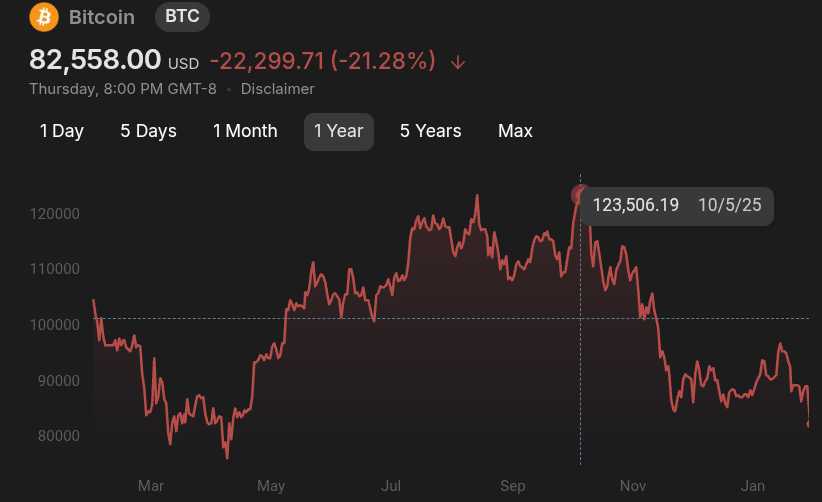Switch to 5 Years view
Viewport: 822px width, 502px height.
[430, 131]
